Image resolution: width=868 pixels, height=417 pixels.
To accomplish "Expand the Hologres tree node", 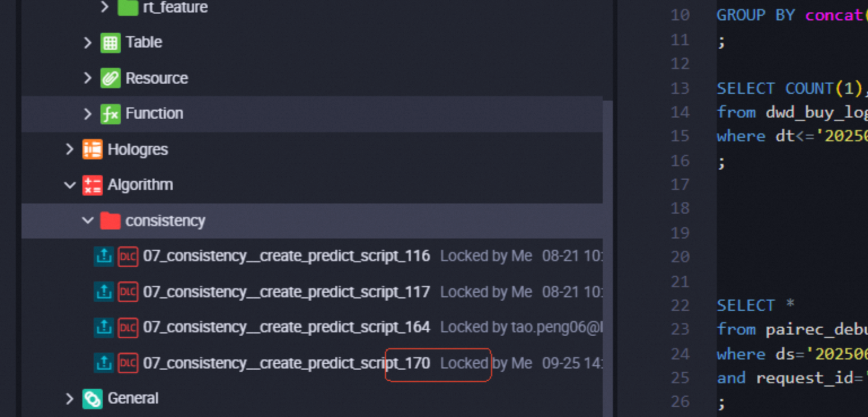I will [69, 149].
